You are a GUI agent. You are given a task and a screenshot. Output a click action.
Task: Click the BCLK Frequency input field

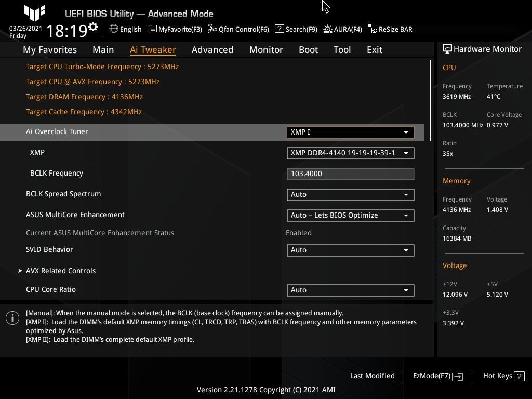point(351,174)
